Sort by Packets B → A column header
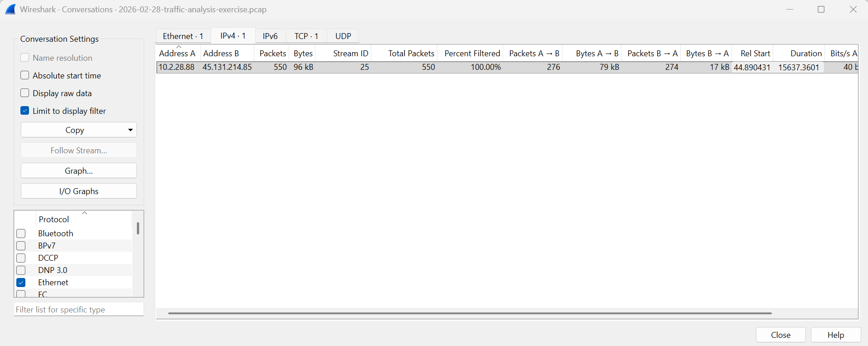This screenshot has height=346, width=868. pos(651,53)
